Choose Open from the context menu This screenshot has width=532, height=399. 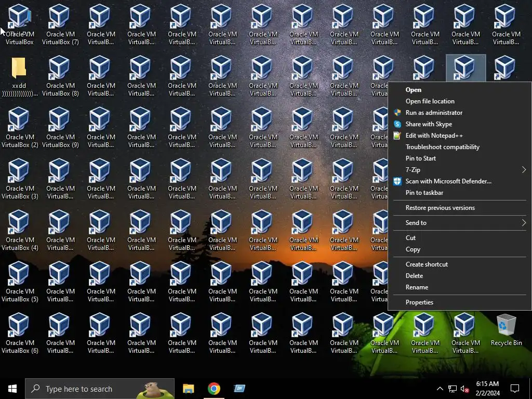(x=460, y=89)
